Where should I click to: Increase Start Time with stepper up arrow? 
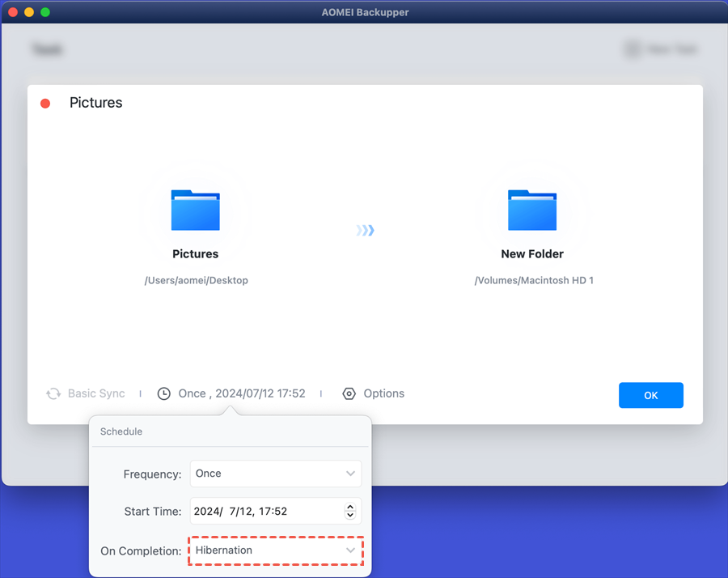click(x=350, y=507)
